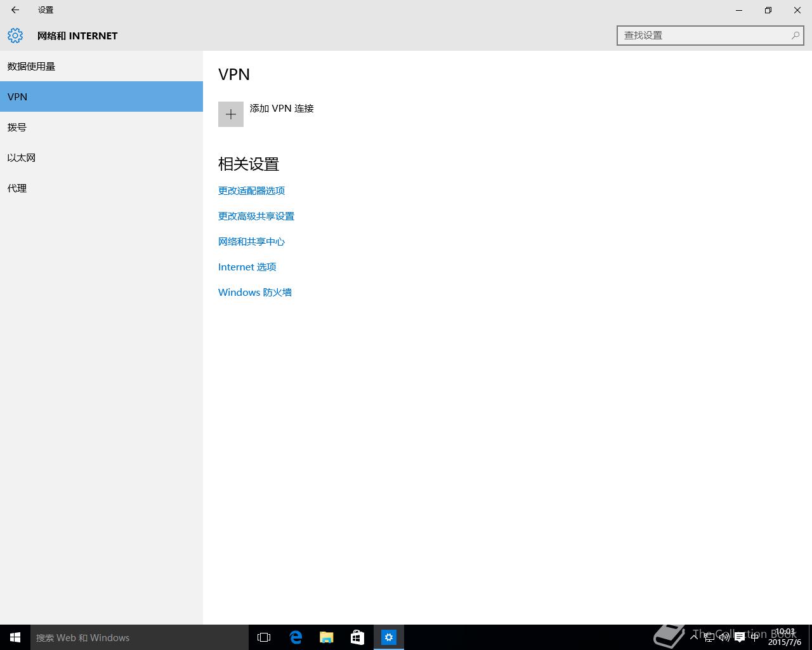Open the Windows Start menu
Viewport: 812px width, 650px height.
point(15,637)
